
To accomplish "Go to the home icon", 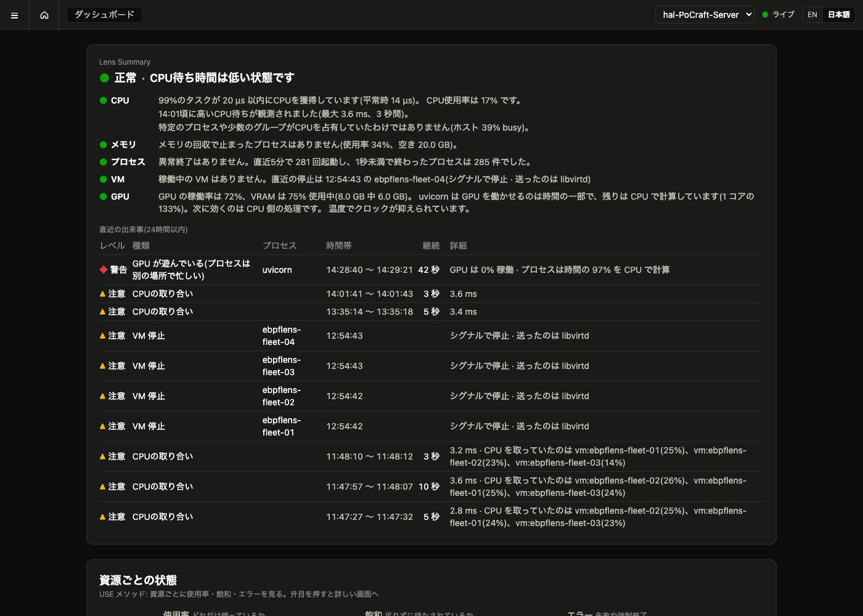I will click(44, 15).
